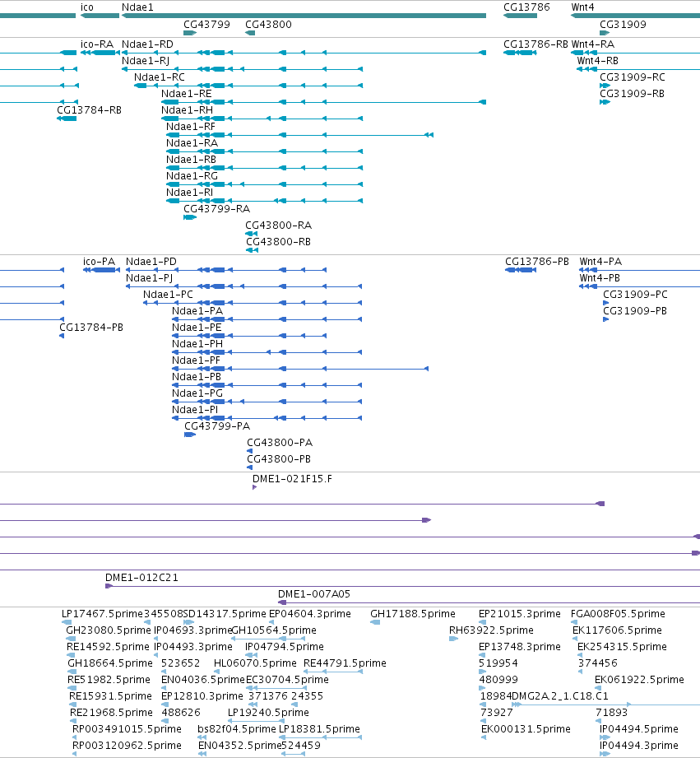The image size is (700, 758).
Task: Select protein Ndae1-PC
Action: (253, 303)
